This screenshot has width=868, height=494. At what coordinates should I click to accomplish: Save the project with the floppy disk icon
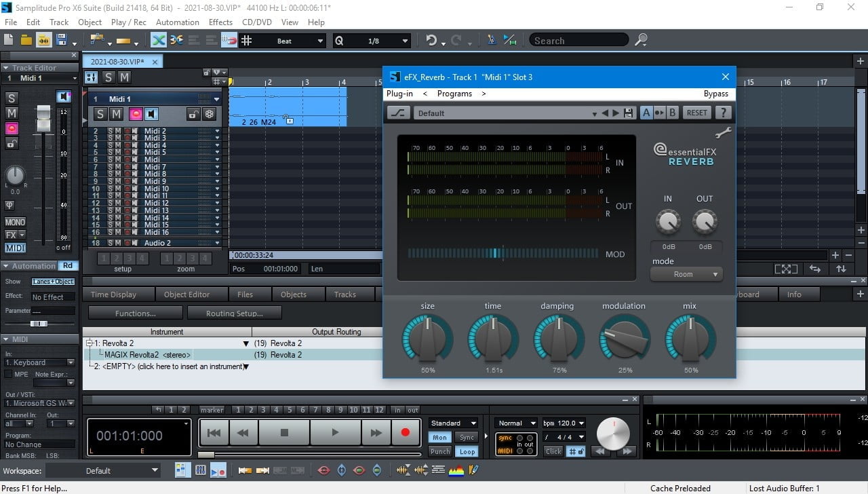click(62, 41)
